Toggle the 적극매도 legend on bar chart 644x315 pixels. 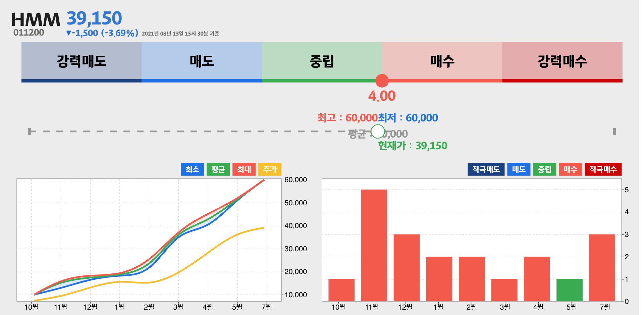pyautogui.click(x=486, y=169)
